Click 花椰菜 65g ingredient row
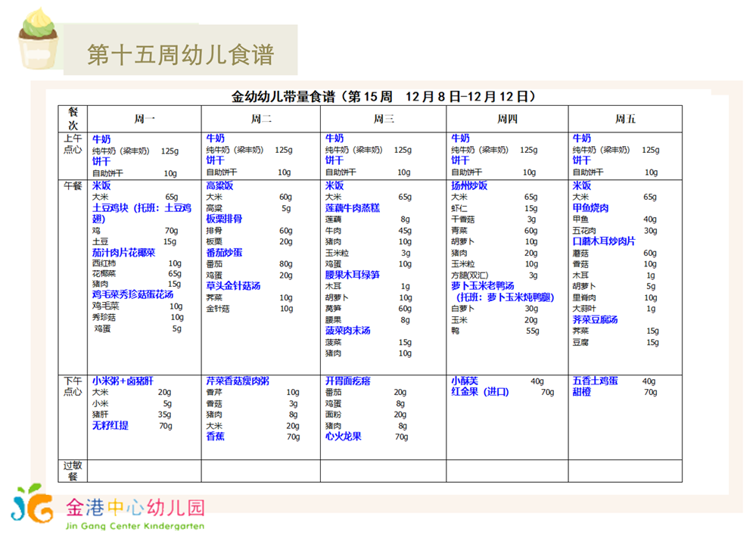The height and width of the screenshot is (538, 756). pos(137,273)
